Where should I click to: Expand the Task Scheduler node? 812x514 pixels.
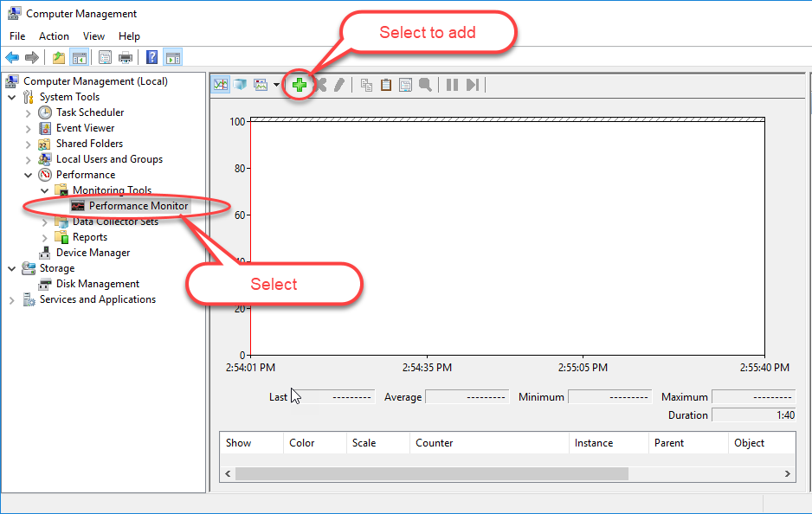(x=29, y=112)
